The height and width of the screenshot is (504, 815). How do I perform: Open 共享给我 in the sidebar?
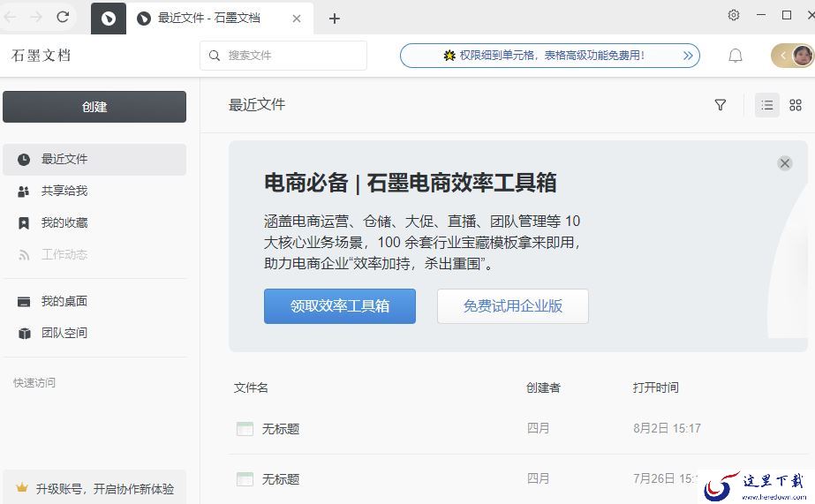[94, 192]
